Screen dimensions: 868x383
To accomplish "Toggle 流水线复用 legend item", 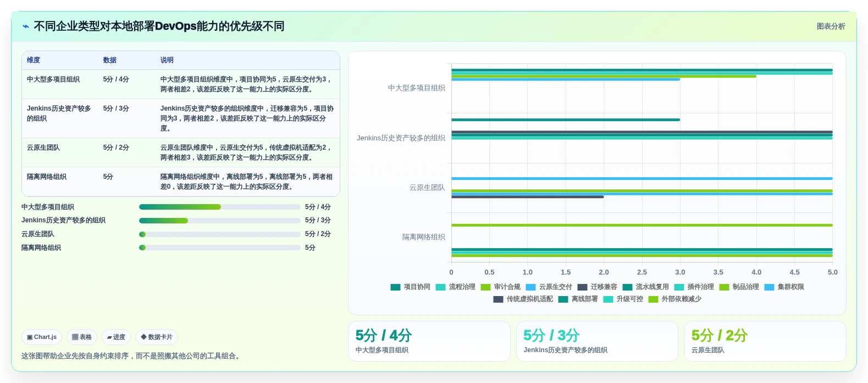I will (645, 287).
